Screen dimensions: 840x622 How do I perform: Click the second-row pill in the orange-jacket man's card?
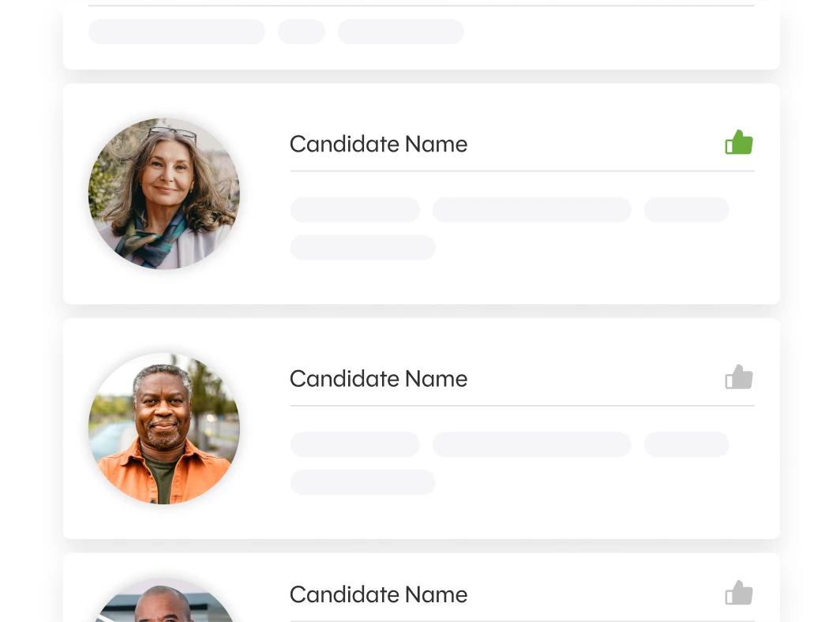[x=363, y=482]
